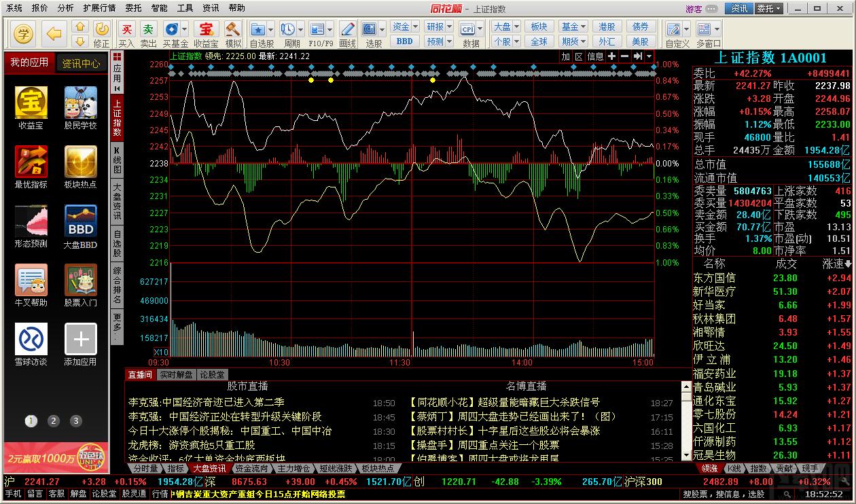
Task: Open the 股票入门 app
Action: point(81,285)
